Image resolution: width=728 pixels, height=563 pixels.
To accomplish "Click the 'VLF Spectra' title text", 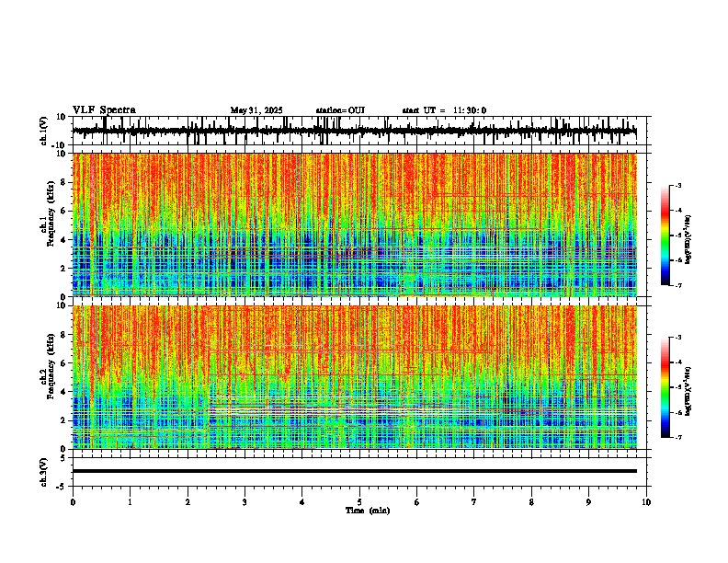I will (x=104, y=110).
